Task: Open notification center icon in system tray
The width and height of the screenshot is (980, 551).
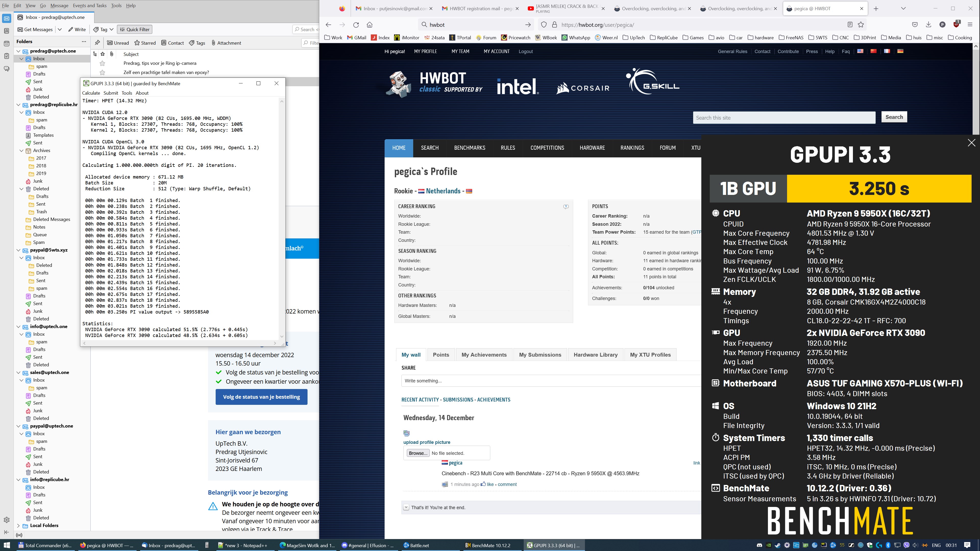Action: click(x=967, y=545)
